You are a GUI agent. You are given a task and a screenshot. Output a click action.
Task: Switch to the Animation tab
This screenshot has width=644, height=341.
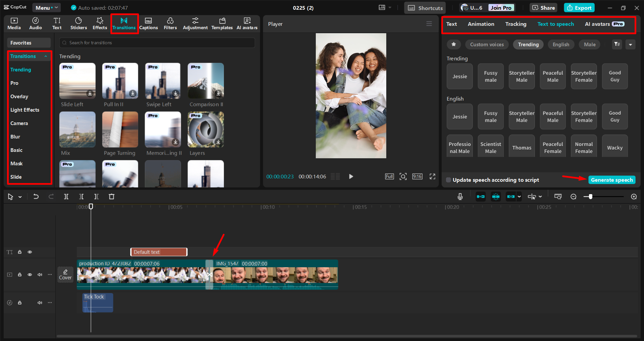pyautogui.click(x=481, y=24)
